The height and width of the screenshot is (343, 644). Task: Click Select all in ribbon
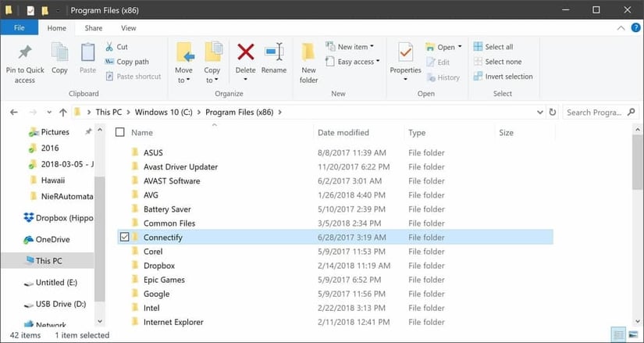point(493,47)
